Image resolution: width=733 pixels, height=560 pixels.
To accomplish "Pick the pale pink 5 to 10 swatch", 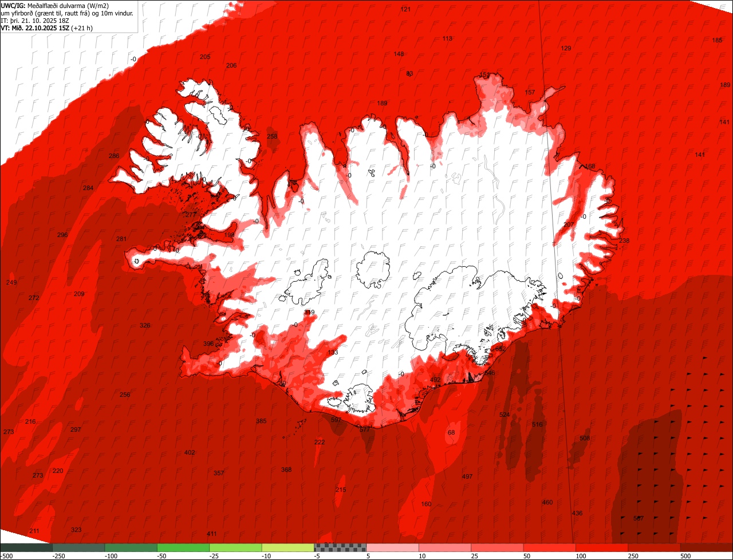I will coord(392,547).
